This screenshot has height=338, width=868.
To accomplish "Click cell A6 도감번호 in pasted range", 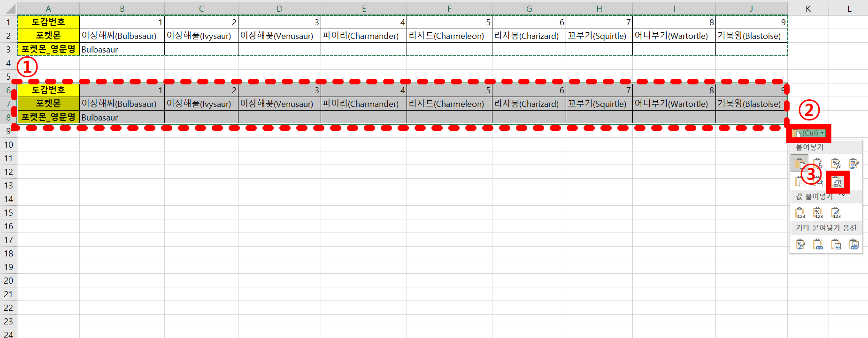I will click(48, 90).
